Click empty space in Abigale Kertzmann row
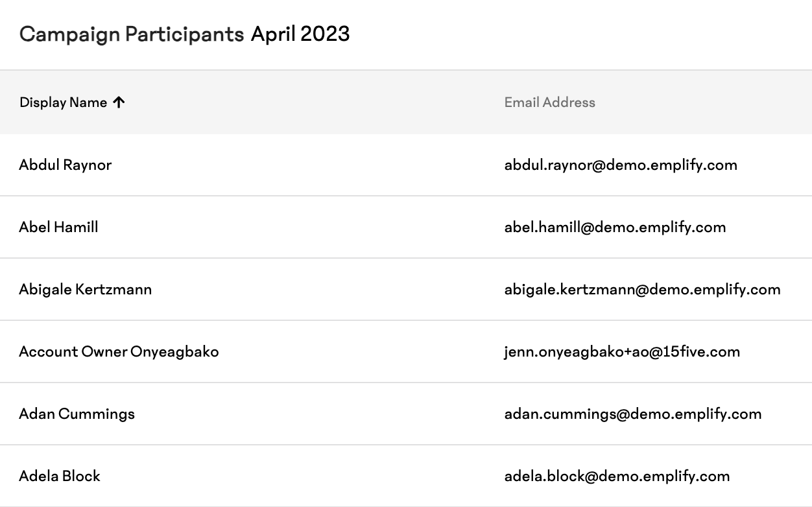This screenshot has height=507, width=812. click(328, 289)
